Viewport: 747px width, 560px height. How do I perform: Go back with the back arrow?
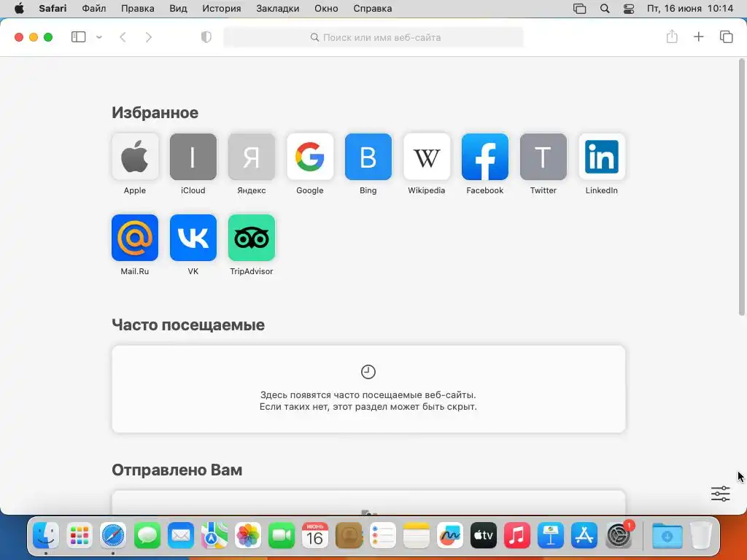point(123,37)
